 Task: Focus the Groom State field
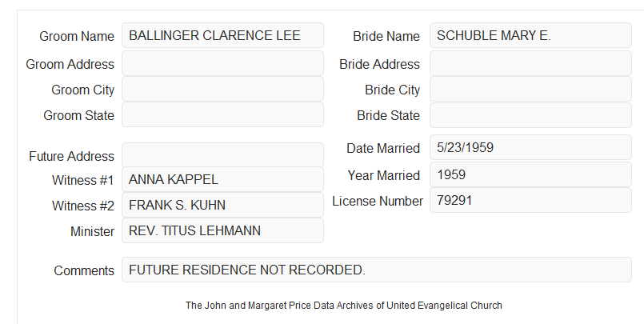coord(222,114)
